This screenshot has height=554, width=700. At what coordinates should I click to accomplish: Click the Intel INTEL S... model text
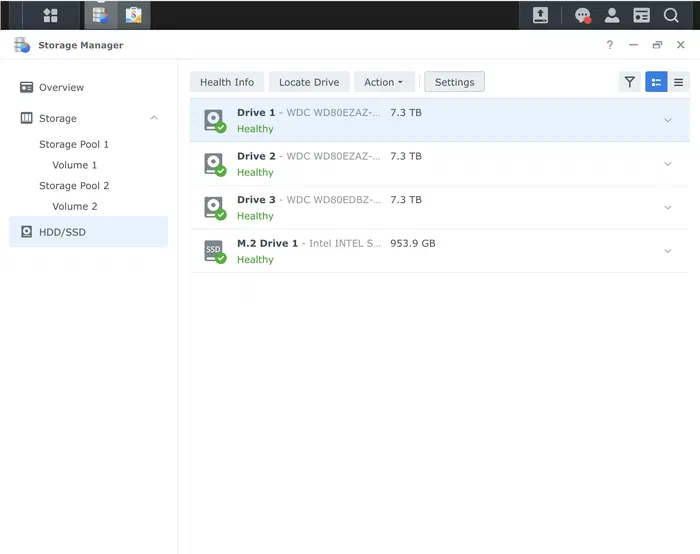[345, 243]
